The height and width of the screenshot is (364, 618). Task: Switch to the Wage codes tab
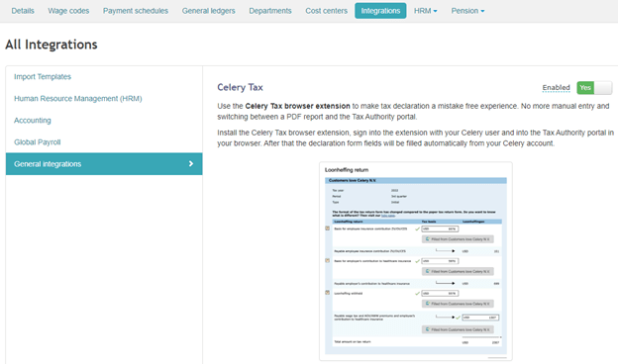pyautogui.click(x=68, y=11)
